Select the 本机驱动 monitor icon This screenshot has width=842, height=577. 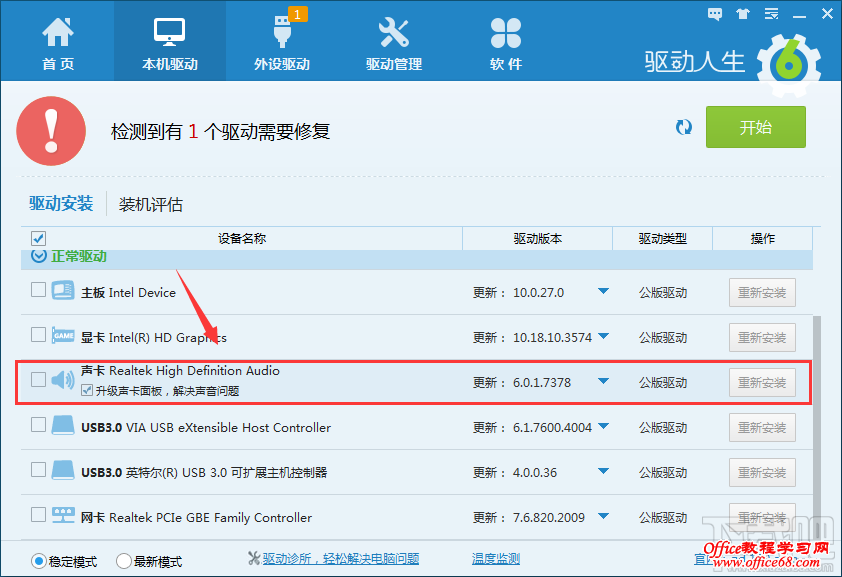[169, 32]
